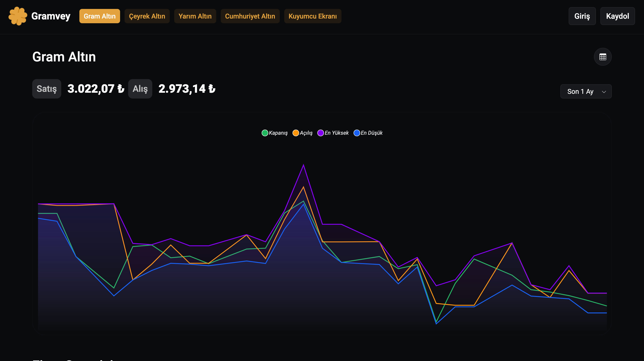Screen dimensions: 644x361
Task: Click the Gramvey brand name link
Action: click(x=51, y=16)
